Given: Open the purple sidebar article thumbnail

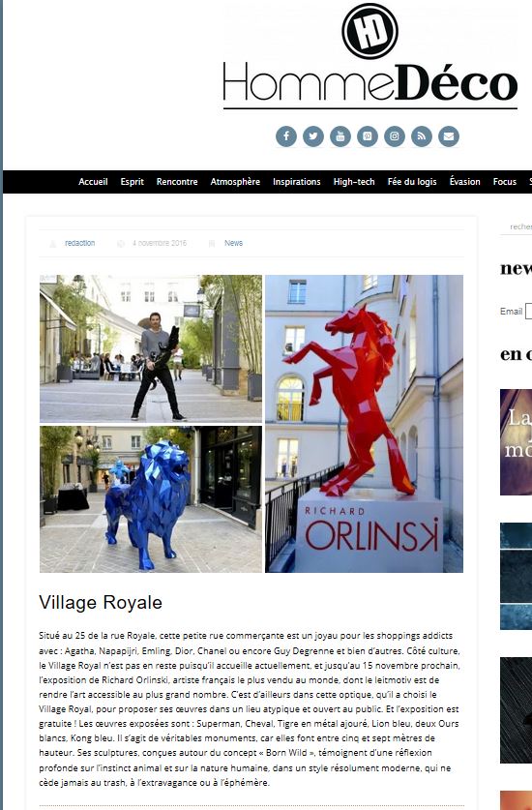Looking at the screenshot, I should [516, 442].
